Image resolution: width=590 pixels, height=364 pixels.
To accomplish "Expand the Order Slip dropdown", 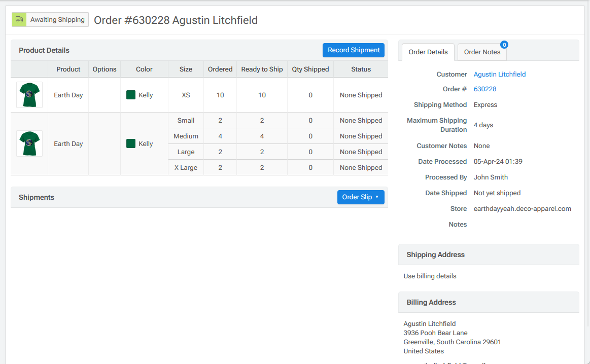I will pos(361,197).
